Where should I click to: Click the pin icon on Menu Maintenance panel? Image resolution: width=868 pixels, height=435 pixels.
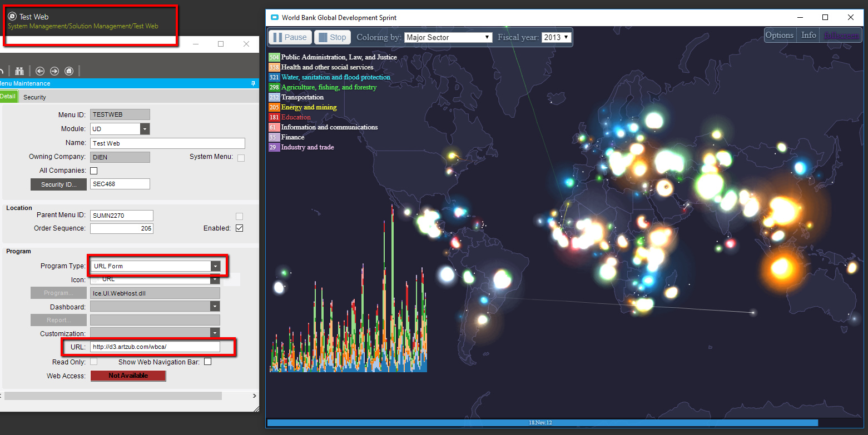254,83
